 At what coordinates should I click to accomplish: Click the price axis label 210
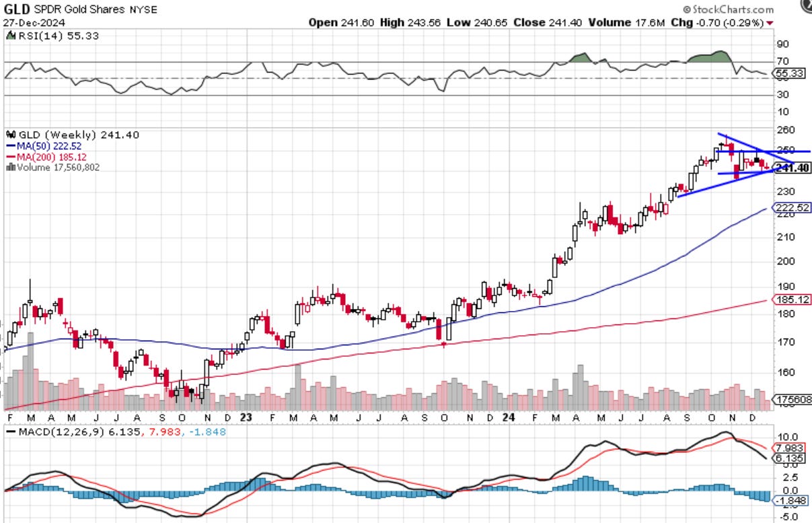point(785,237)
